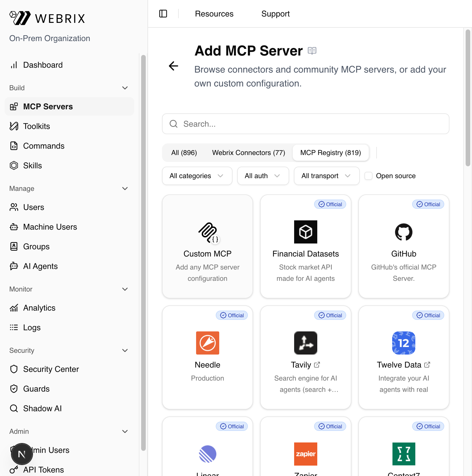Collapse the Security section
The image size is (472, 476).
[x=125, y=350]
